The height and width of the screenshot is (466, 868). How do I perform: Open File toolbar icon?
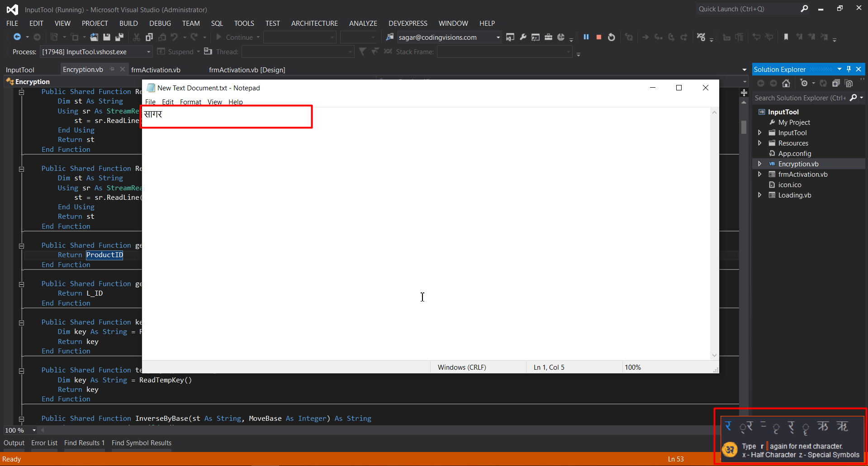pyautogui.click(x=94, y=37)
